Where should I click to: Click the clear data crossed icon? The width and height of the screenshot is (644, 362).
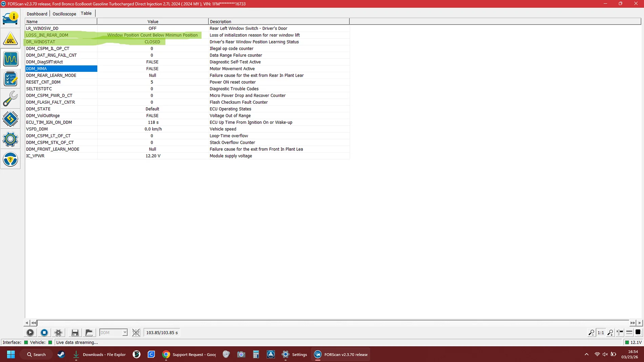pyautogui.click(x=136, y=333)
